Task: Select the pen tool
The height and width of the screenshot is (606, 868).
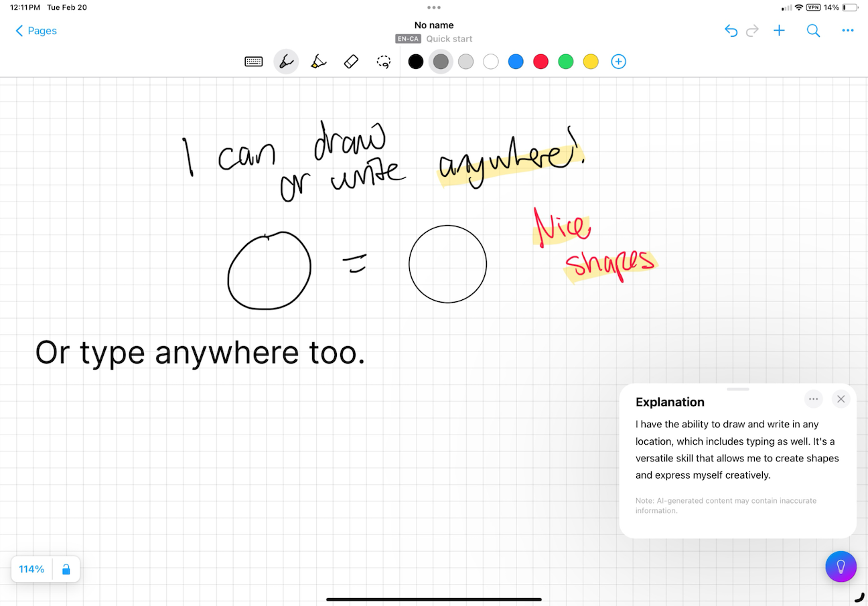Action: (286, 62)
